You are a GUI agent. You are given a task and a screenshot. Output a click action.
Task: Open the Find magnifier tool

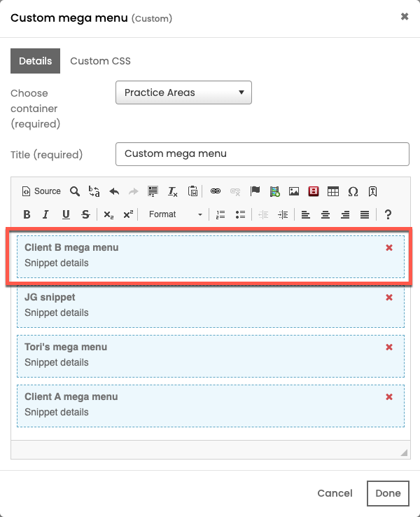[x=75, y=191]
